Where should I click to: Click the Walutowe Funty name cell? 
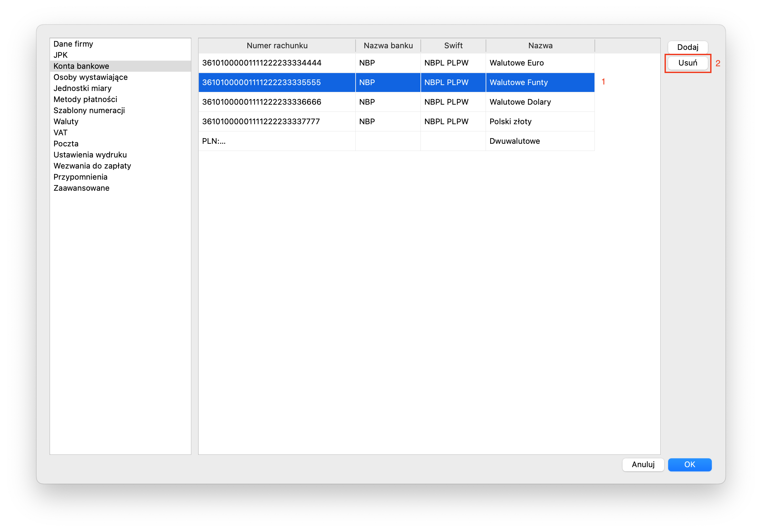click(x=540, y=82)
